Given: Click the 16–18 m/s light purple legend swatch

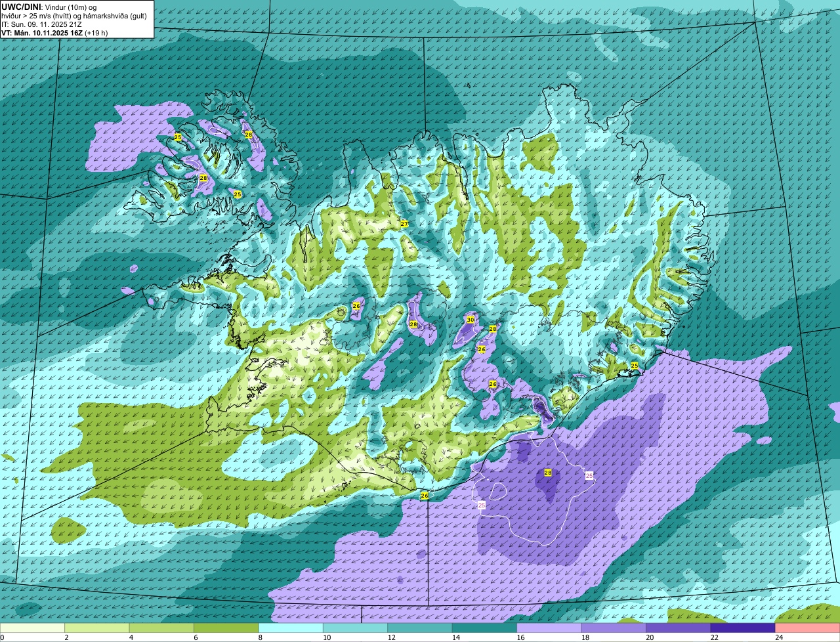Looking at the screenshot, I should coord(549,628).
